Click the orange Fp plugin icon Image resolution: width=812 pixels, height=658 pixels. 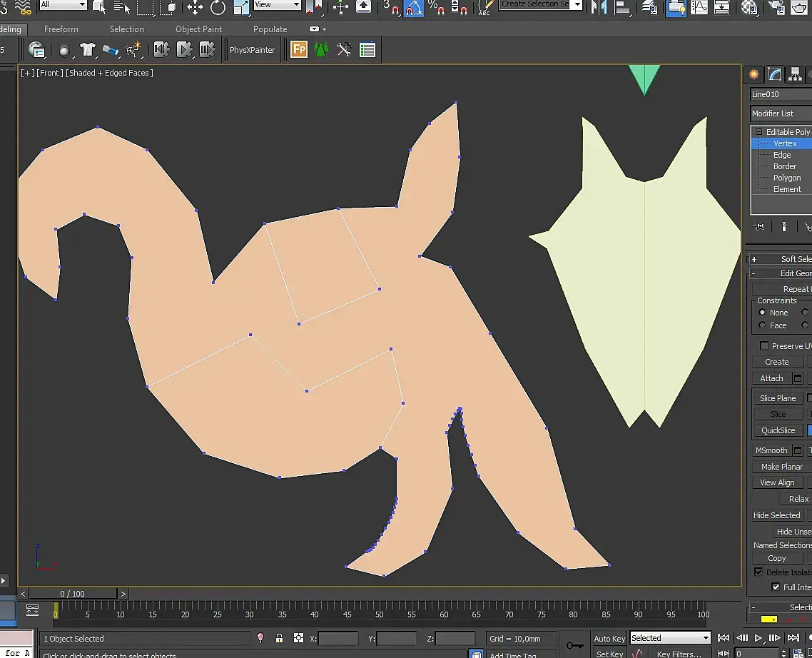pyautogui.click(x=299, y=50)
